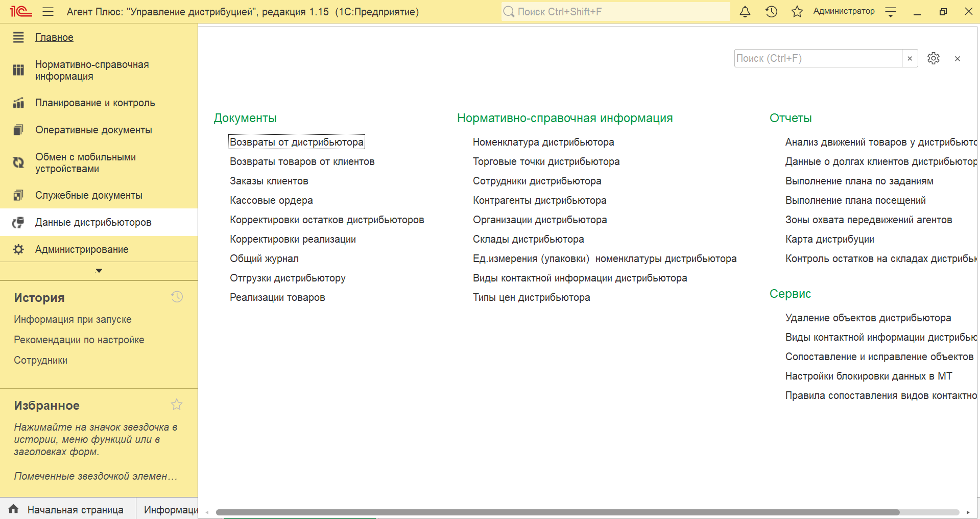Open the Администрирование section
Screen dimensions: 980x519
pos(82,249)
